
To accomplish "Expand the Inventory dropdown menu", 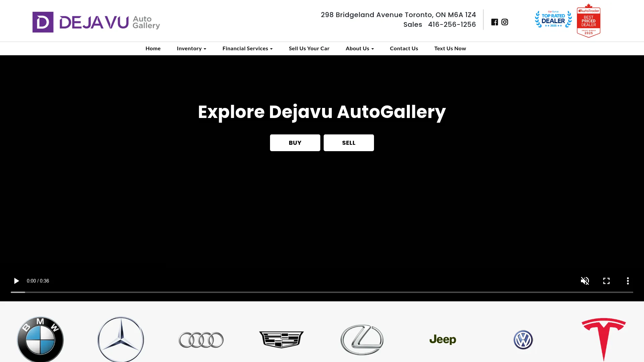I will pyautogui.click(x=192, y=49).
